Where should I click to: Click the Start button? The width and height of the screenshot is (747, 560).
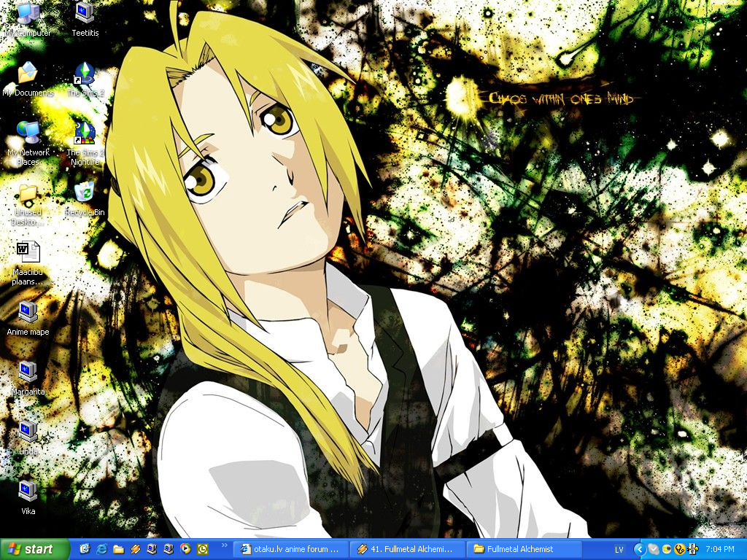34,549
